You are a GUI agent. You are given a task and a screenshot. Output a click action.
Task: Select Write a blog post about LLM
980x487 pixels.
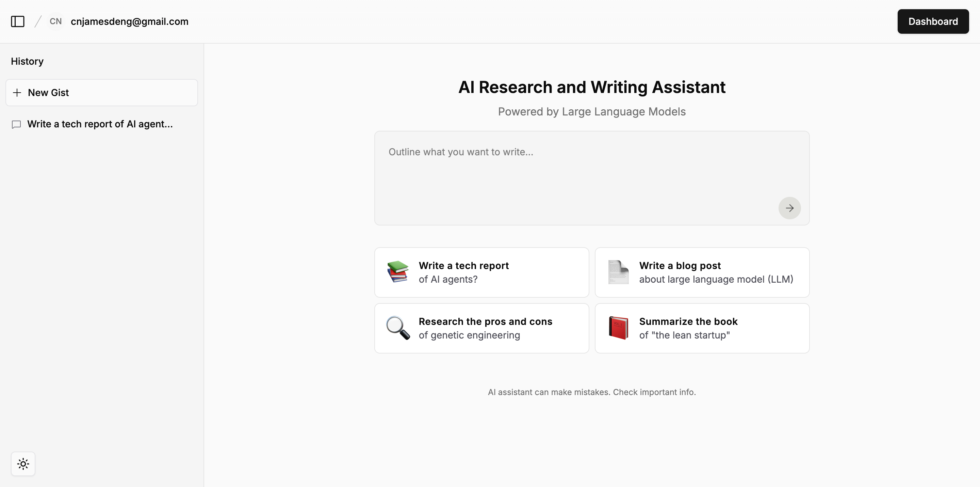pyautogui.click(x=702, y=272)
